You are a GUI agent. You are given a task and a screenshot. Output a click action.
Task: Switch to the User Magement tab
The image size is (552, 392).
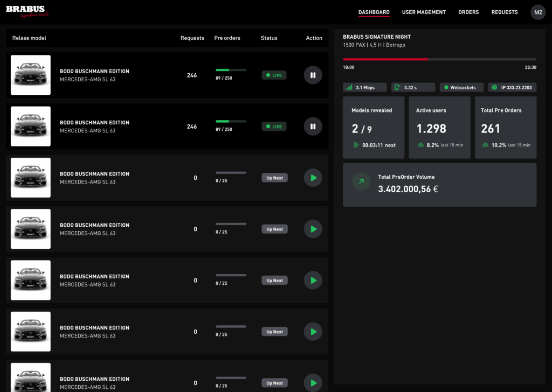[x=424, y=12]
